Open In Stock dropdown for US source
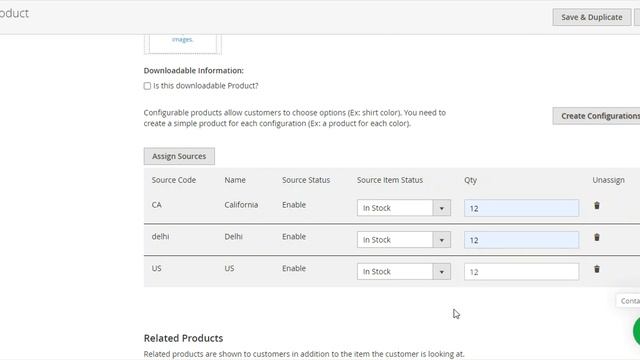This screenshot has width=640, height=360. 404,271
